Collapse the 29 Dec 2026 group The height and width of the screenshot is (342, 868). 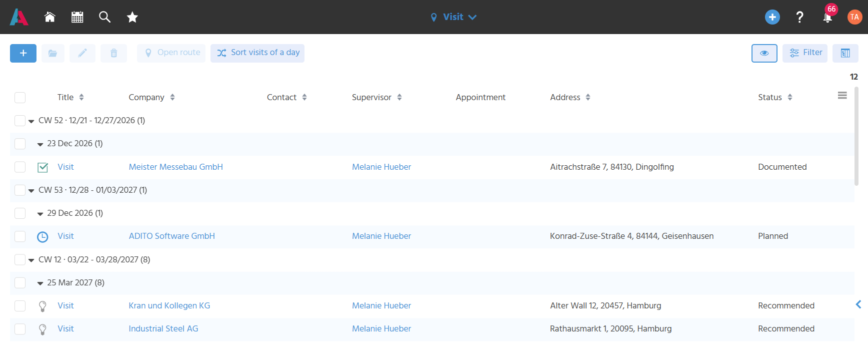pyautogui.click(x=40, y=214)
